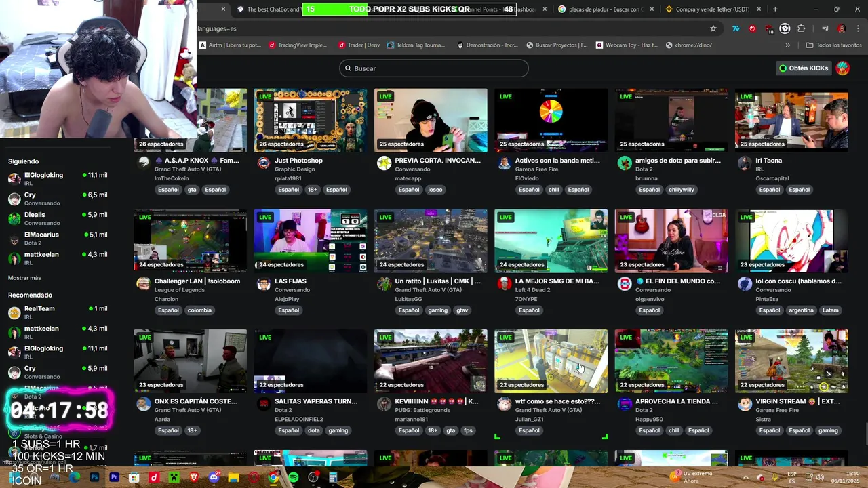The image size is (868, 488).
Task: Click Just Photoshop channel avatar
Action: tap(264, 163)
